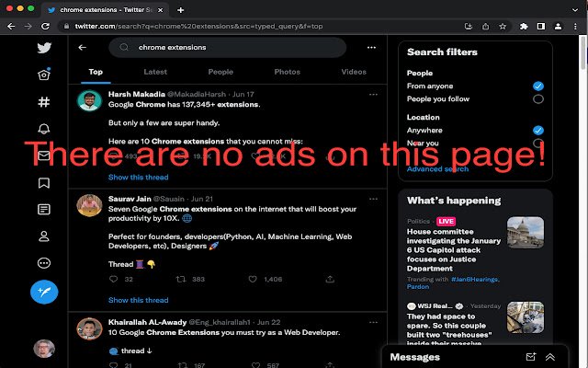Open more menu on Harsh Makadia tweet
Image resolution: width=588 pixels, height=368 pixels.
373,94
